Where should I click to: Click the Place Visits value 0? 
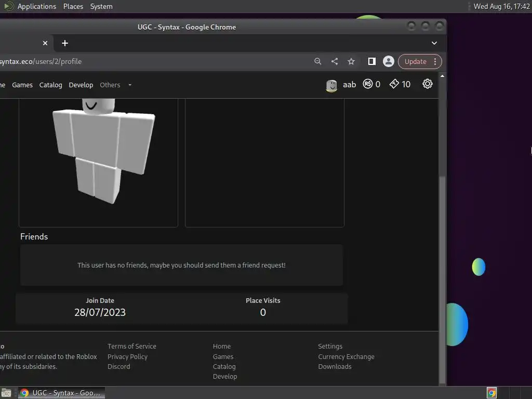pyautogui.click(x=263, y=312)
